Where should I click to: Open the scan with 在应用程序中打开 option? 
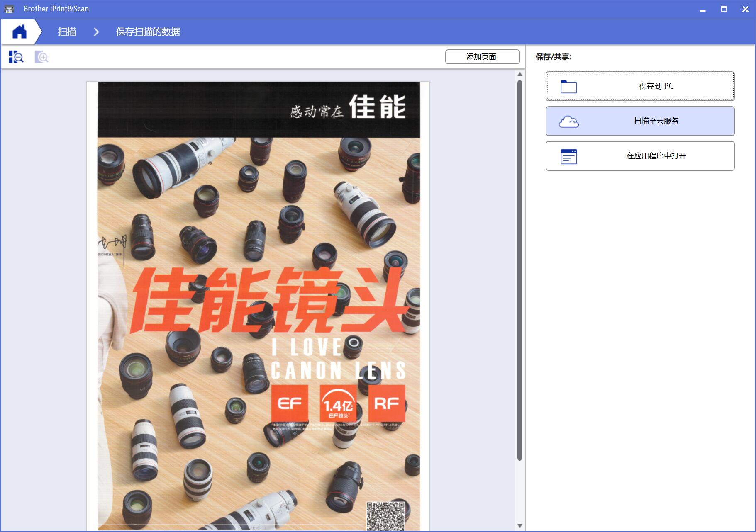point(640,156)
